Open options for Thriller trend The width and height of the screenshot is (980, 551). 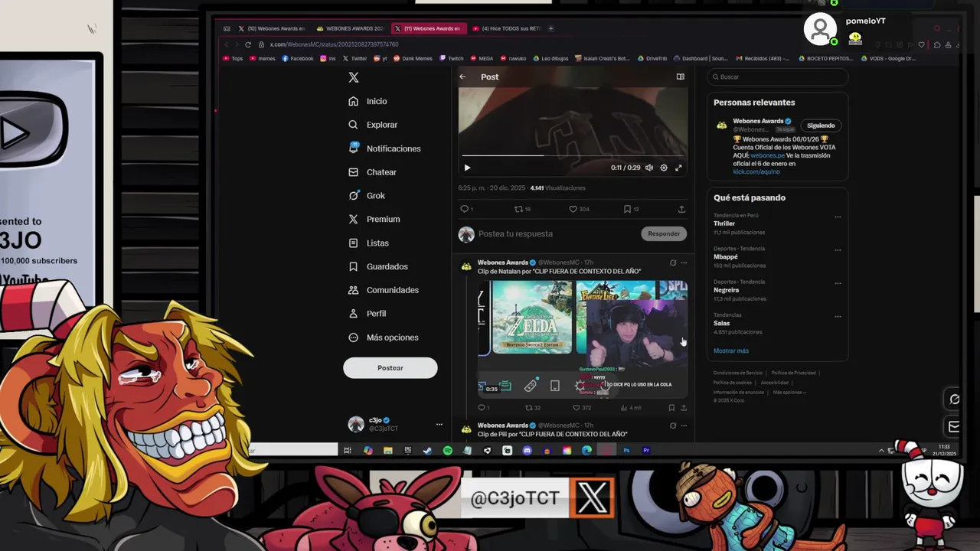pos(838,217)
